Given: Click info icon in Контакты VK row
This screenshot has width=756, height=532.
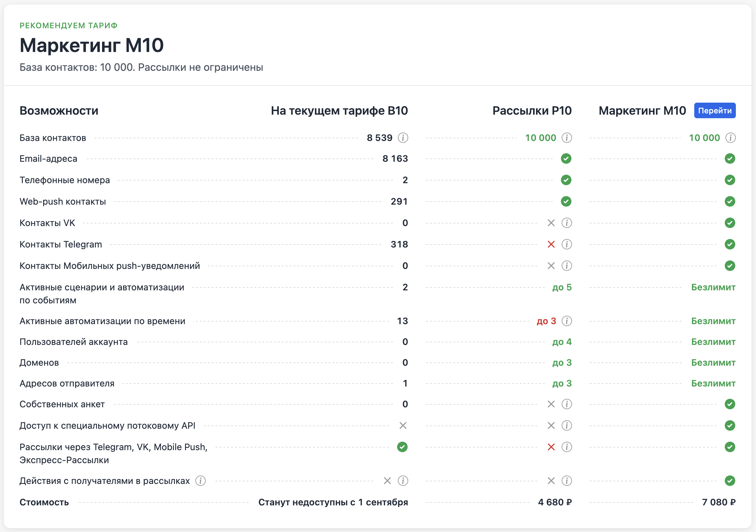Looking at the screenshot, I should [566, 223].
